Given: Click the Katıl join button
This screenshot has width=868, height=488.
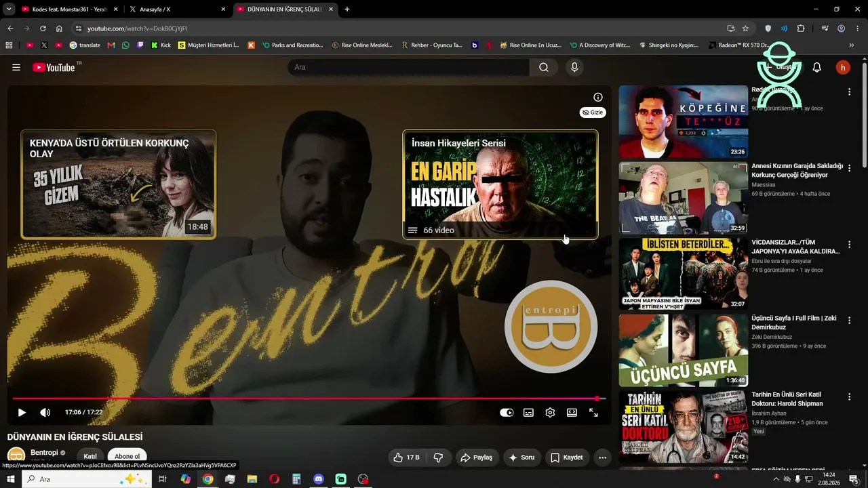Looking at the screenshot, I should [x=90, y=456].
